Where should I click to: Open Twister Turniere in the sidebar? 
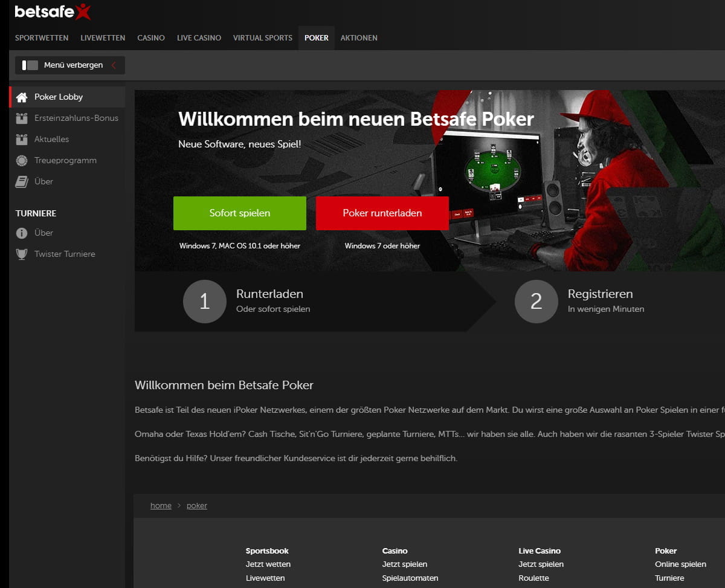coord(65,254)
